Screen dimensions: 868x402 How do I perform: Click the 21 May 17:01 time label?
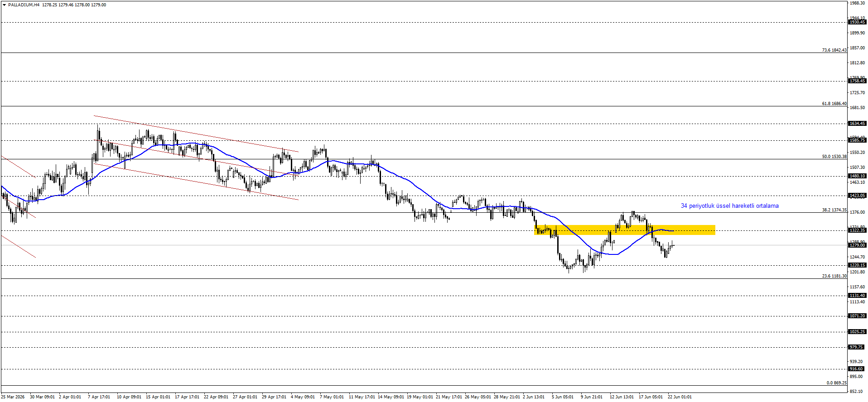click(x=449, y=397)
